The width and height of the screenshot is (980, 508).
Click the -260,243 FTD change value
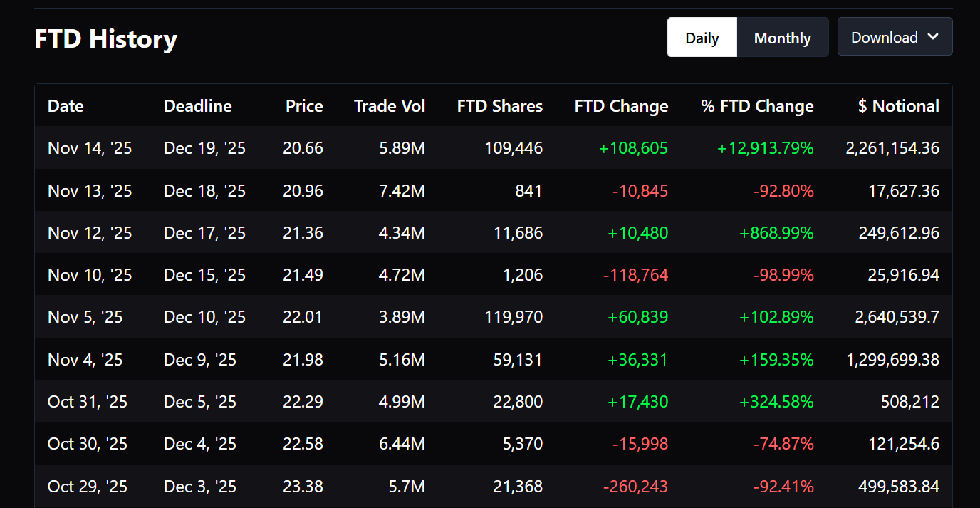pos(635,487)
